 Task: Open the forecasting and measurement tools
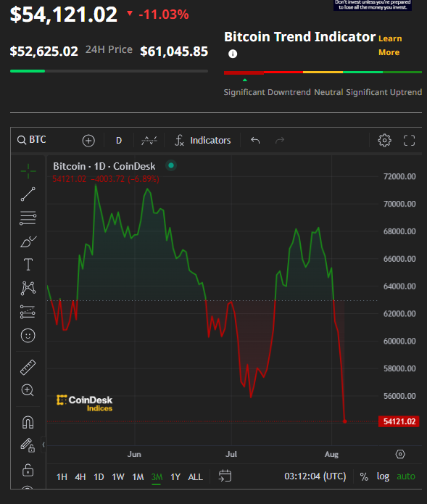click(28, 312)
